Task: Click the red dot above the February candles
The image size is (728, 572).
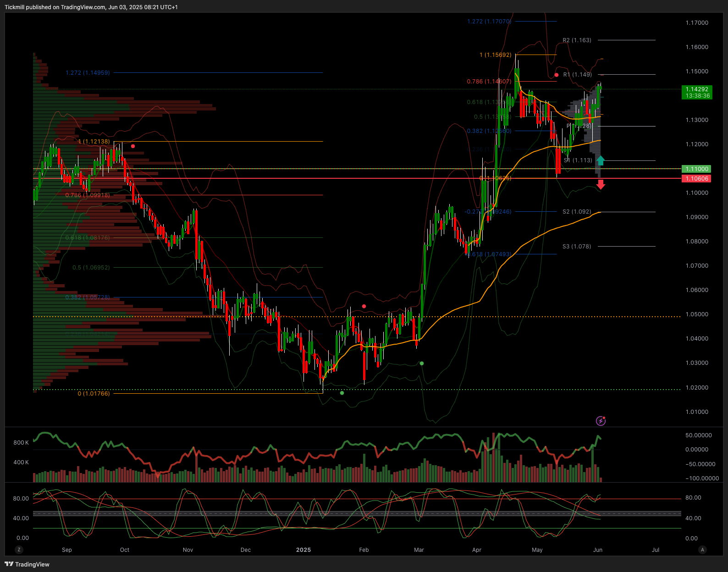Action: (364, 306)
